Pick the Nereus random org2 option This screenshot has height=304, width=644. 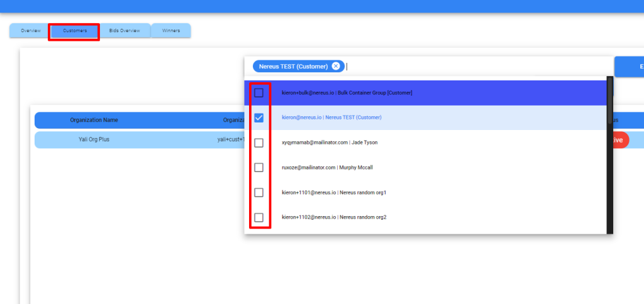258,218
